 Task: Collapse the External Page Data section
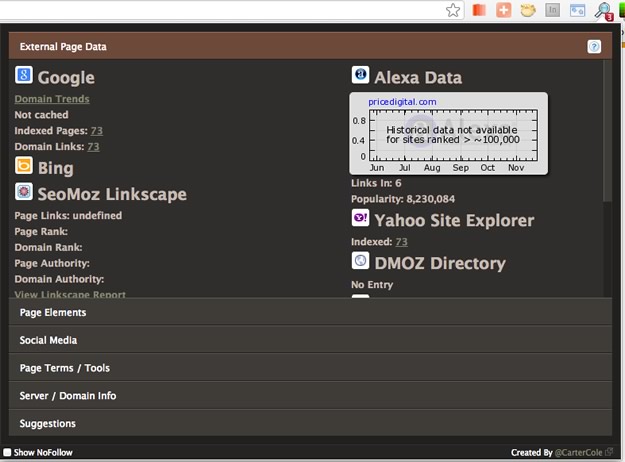(310, 46)
